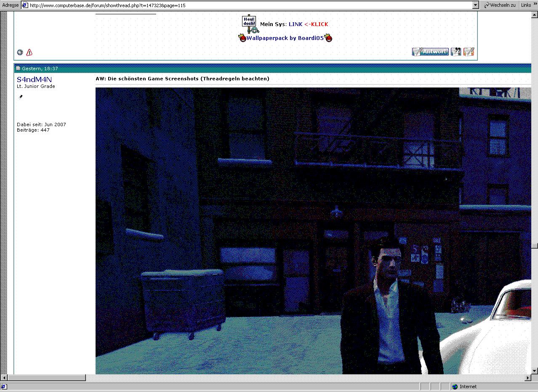This screenshot has height=392, width=538.
Task: Open the address bar history dropdown
Action: [x=476, y=5]
